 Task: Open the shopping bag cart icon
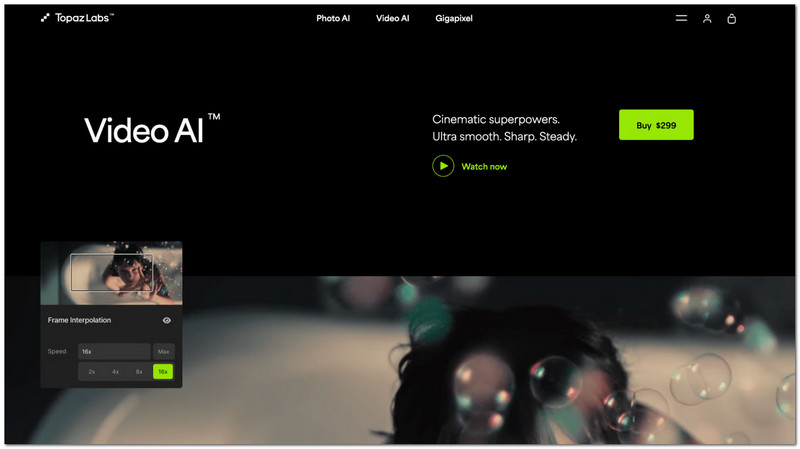click(x=731, y=19)
